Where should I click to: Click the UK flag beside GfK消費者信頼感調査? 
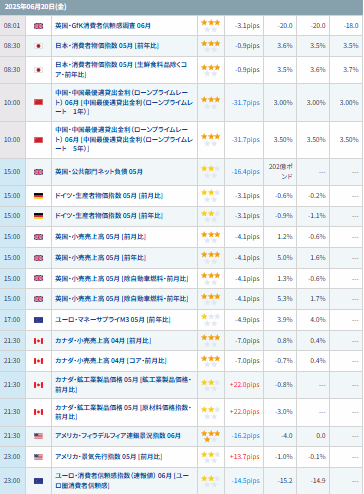[38, 26]
